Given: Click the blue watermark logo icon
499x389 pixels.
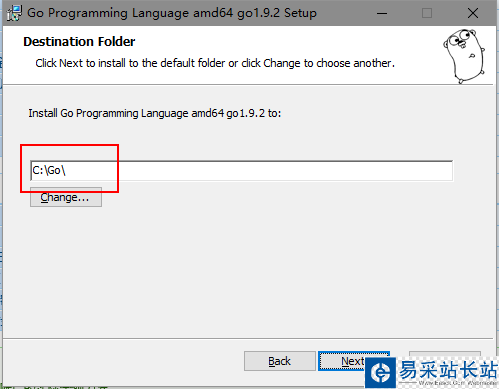Looking at the screenshot, I should [380, 372].
